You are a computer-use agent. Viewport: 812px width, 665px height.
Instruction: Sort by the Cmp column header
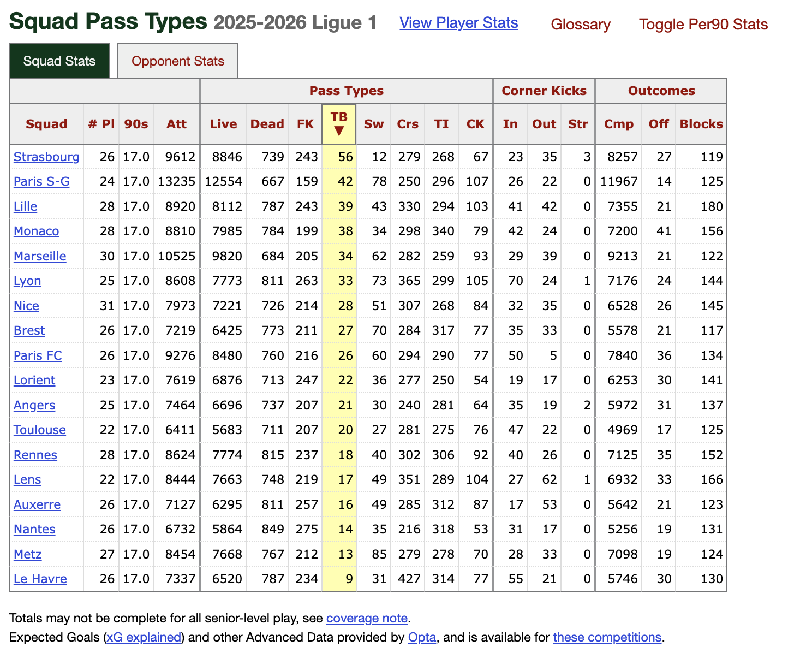click(619, 124)
